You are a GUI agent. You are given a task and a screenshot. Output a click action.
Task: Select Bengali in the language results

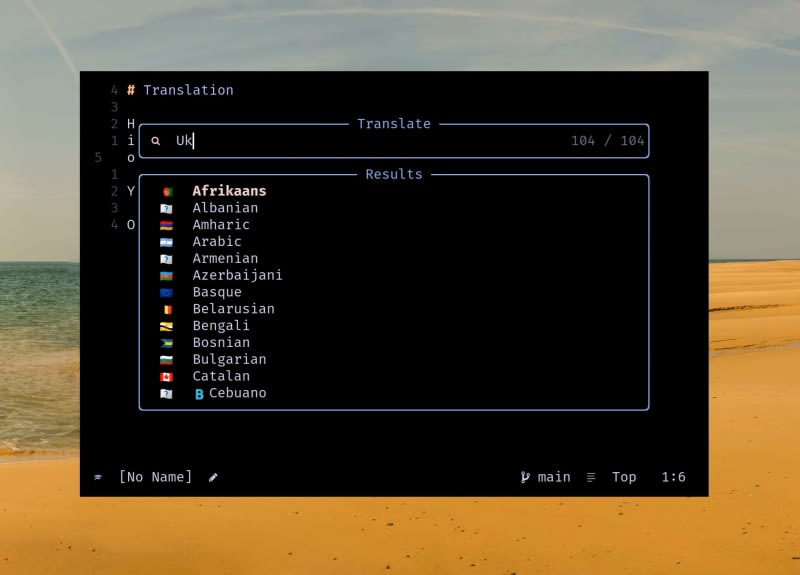click(221, 325)
